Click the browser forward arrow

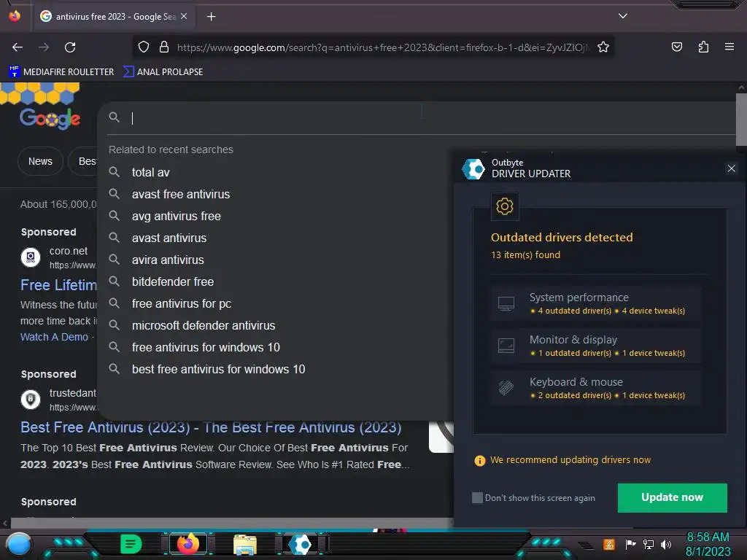click(44, 47)
